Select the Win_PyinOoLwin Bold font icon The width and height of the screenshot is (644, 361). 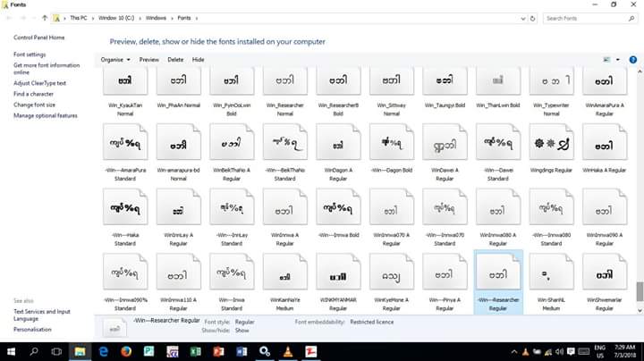pyautogui.click(x=232, y=80)
